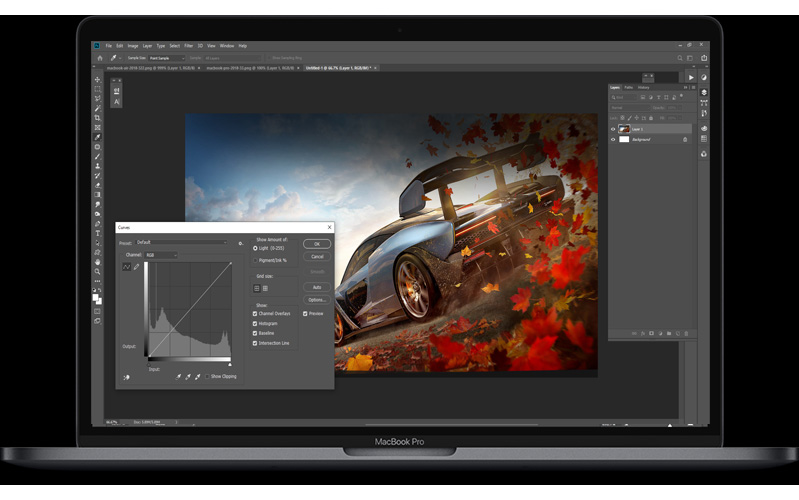Choose the simple grid size icon

coord(257,288)
